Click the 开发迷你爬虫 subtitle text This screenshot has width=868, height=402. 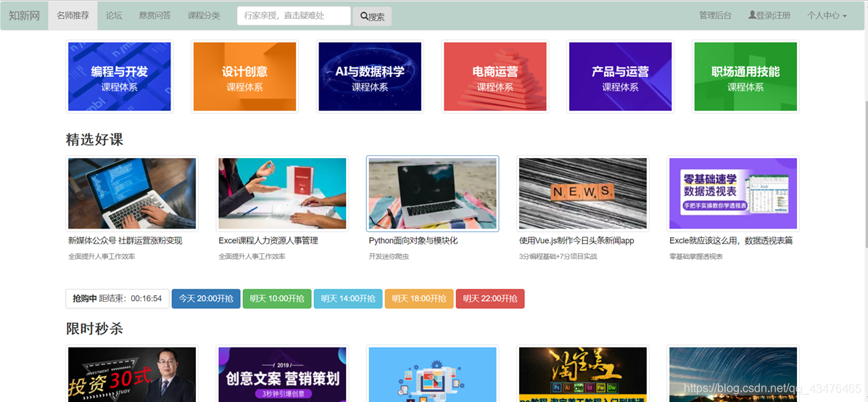click(389, 257)
